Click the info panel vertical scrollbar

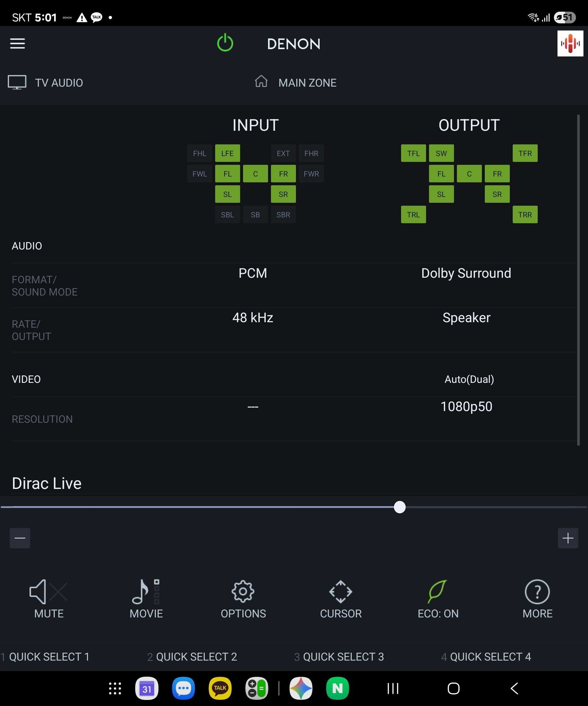578,280
